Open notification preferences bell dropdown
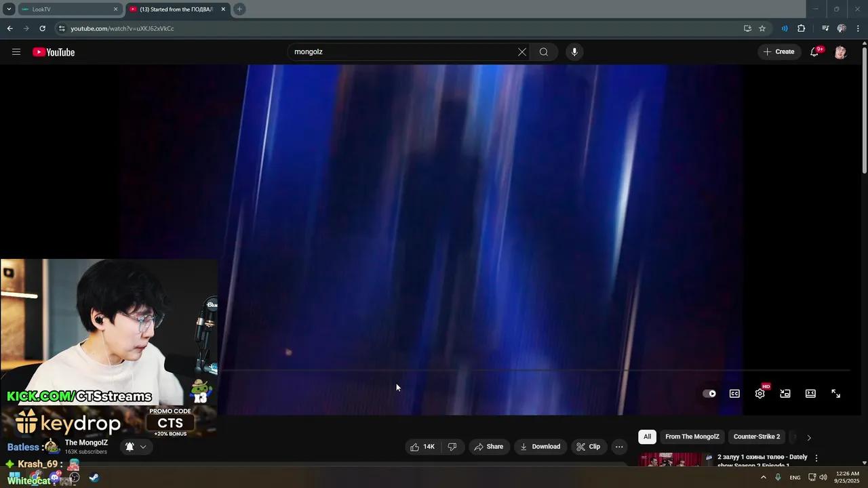868x488 pixels. click(136, 447)
